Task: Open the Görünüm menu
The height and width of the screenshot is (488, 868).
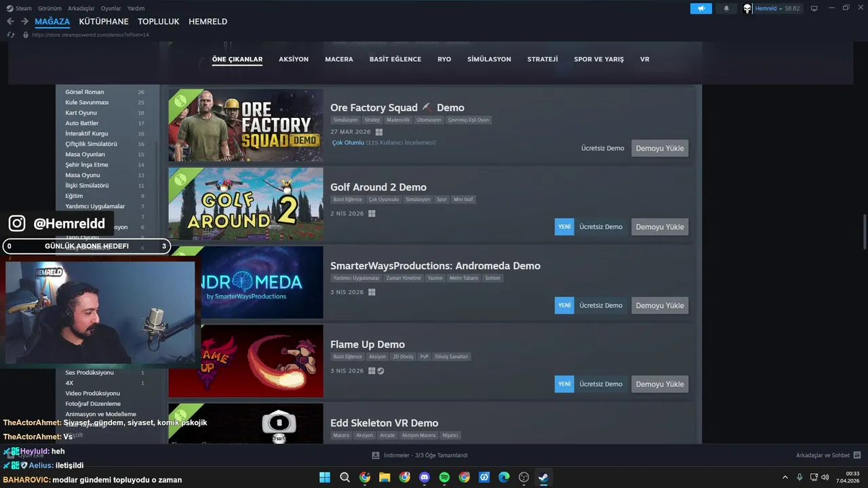Action: 50,8
